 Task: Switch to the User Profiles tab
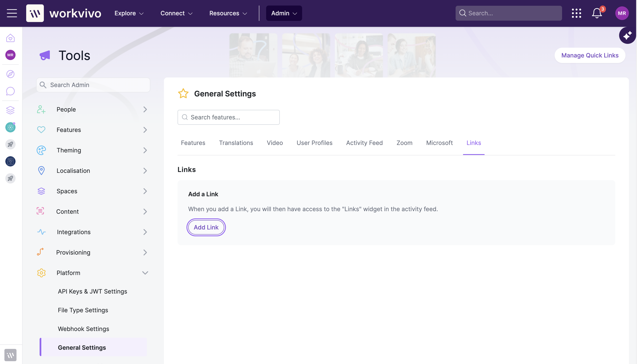pos(314,143)
